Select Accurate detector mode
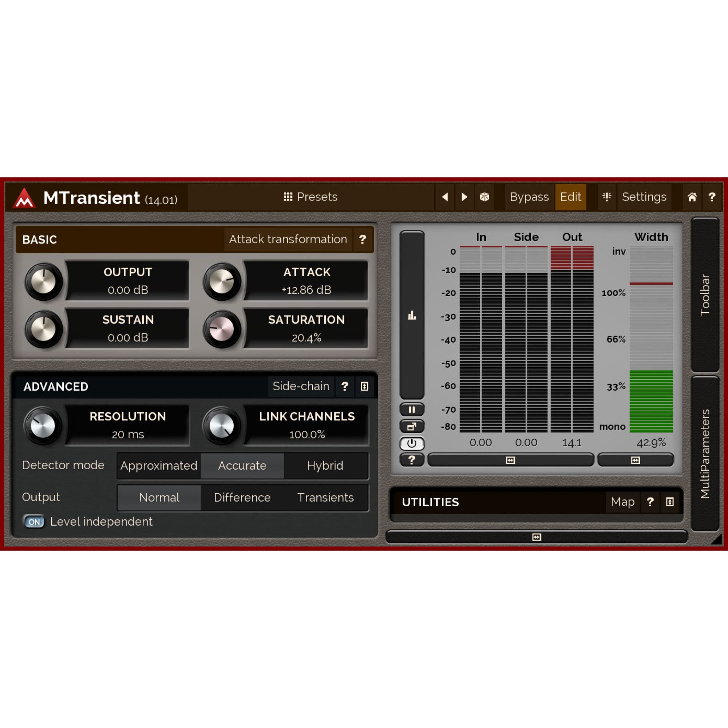This screenshot has height=728, width=728. (242, 466)
